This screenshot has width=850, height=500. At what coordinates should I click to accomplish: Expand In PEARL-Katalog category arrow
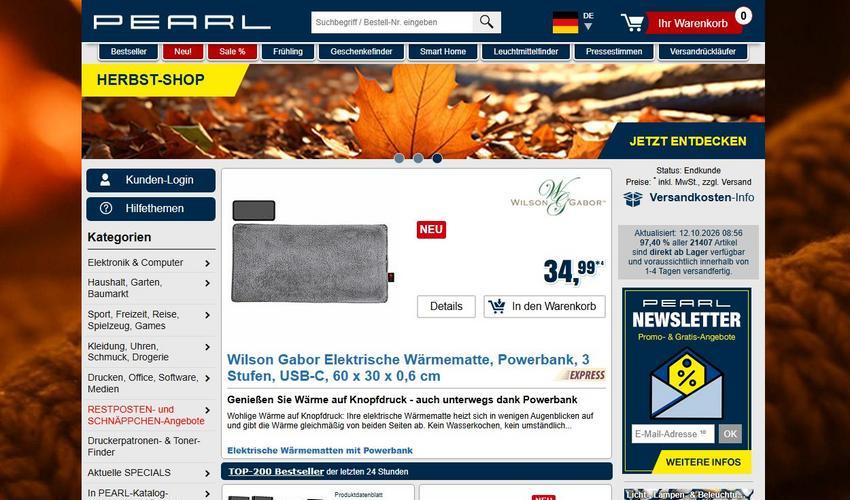[208, 493]
